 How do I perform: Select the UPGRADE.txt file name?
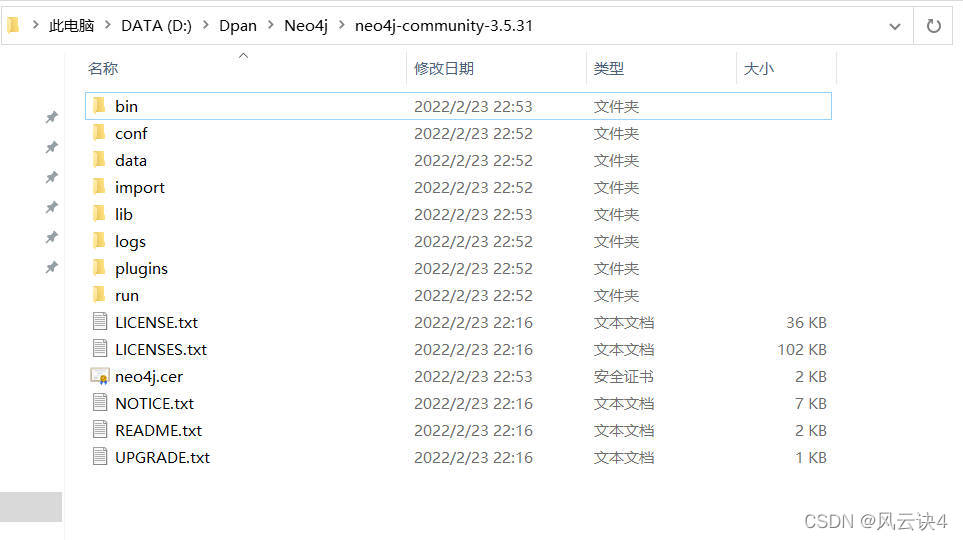(x=163, y=458)
